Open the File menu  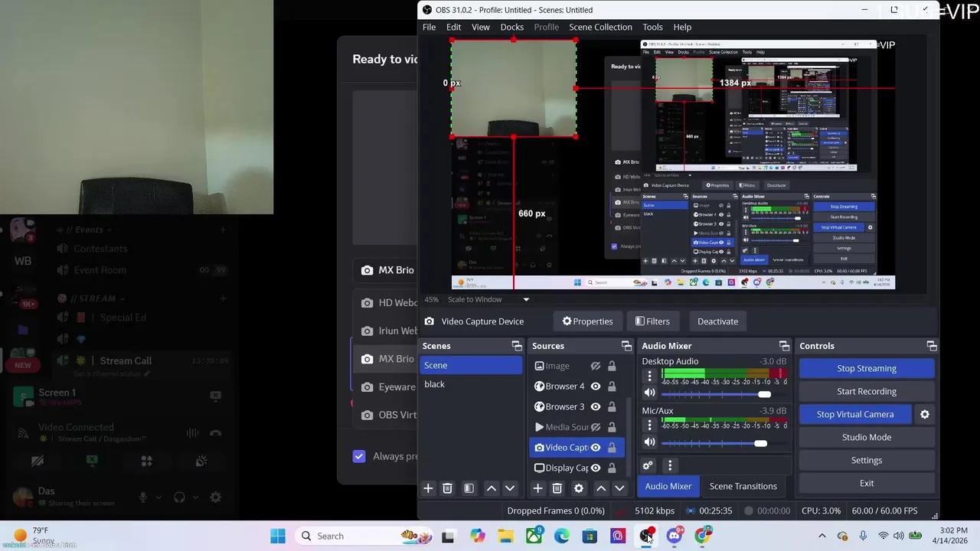point(429,27)
